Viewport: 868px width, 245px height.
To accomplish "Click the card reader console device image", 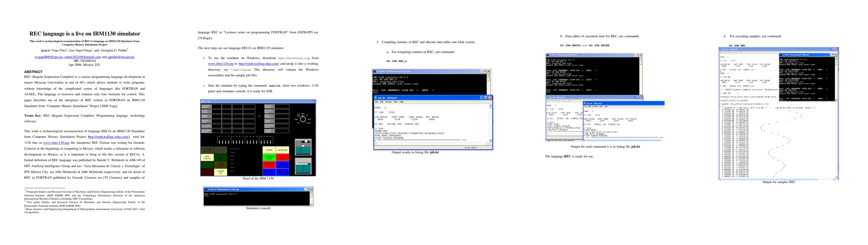I will (303, 147).
